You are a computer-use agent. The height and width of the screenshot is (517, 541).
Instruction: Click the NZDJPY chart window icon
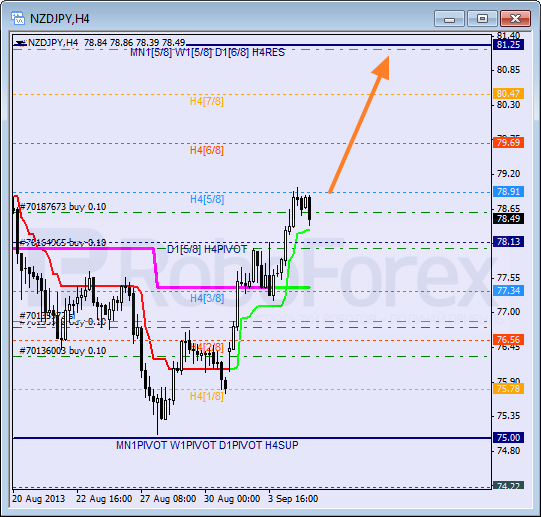click(x=18, y=18)
